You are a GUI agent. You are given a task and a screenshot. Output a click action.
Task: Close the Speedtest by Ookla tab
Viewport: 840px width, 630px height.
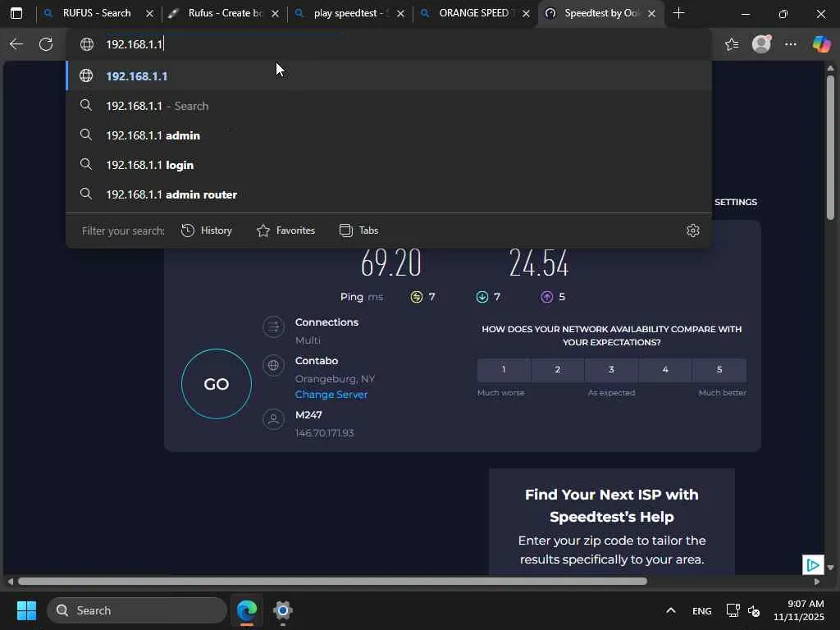[651, 13]
